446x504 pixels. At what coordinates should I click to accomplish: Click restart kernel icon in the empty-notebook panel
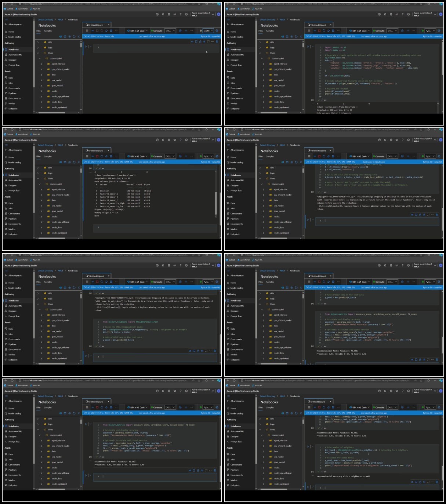tap(102, 31)
